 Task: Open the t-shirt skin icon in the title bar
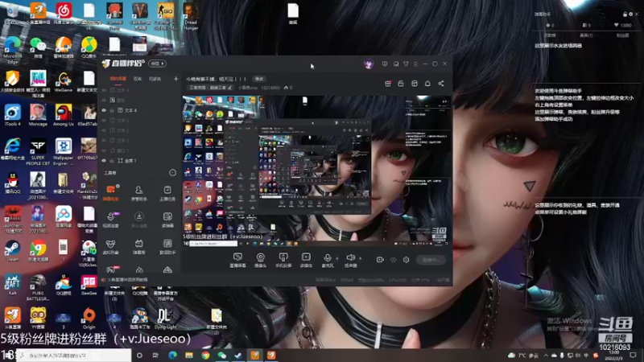point(406,64)
